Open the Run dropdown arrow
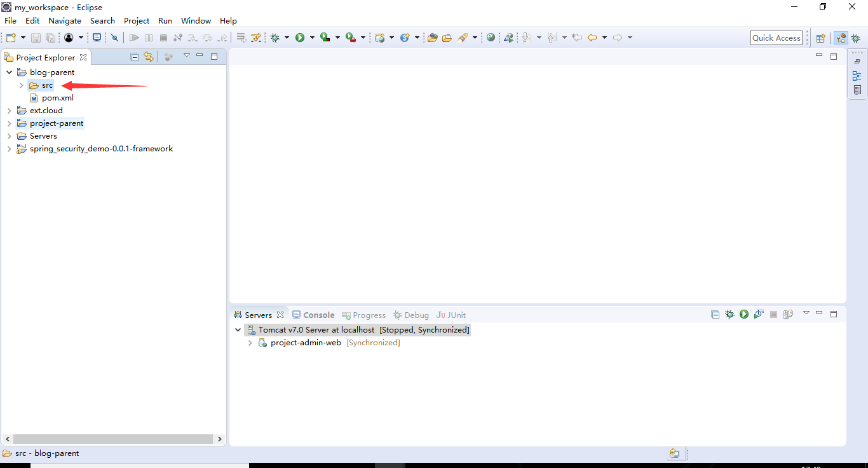This screenshot has width=868, height=468. tap(312, 38)
